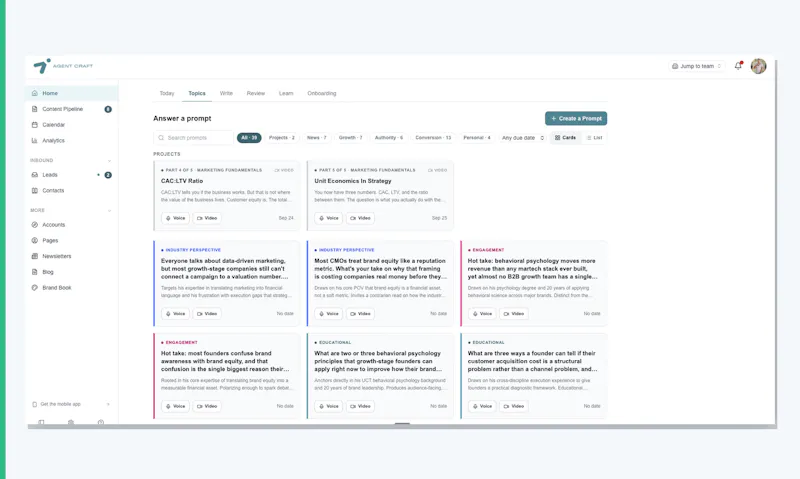
Task: Switch to the Today tab
Action: (167, 93)
